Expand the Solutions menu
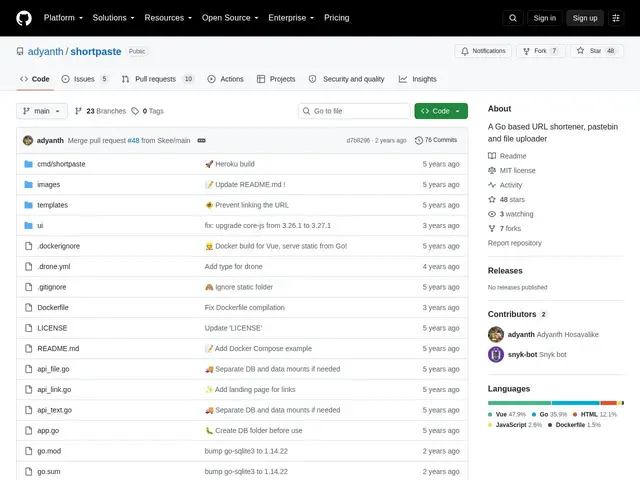This screenshot has height=480, width=640. pyautogui.click(x=113, y=18)
